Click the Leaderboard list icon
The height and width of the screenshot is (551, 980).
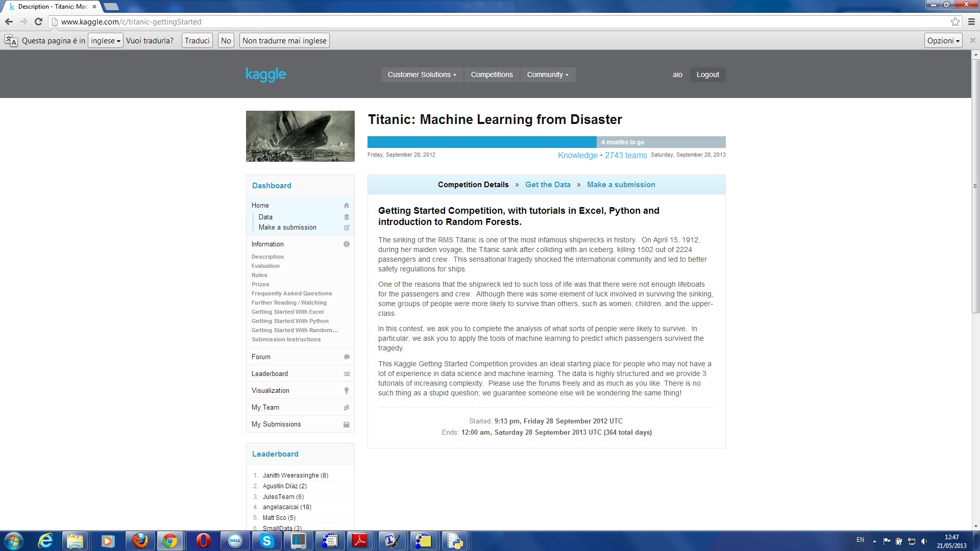point(347,374)
